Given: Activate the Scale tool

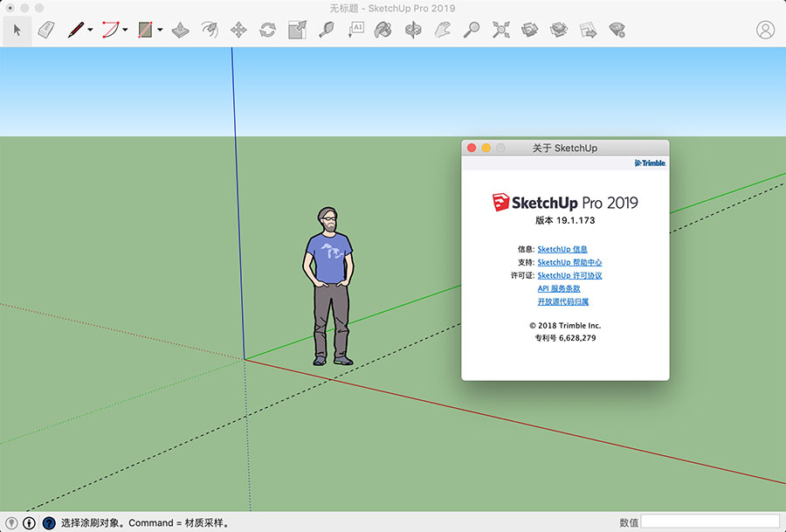Looking at the screenshot, I should point(297,30).
